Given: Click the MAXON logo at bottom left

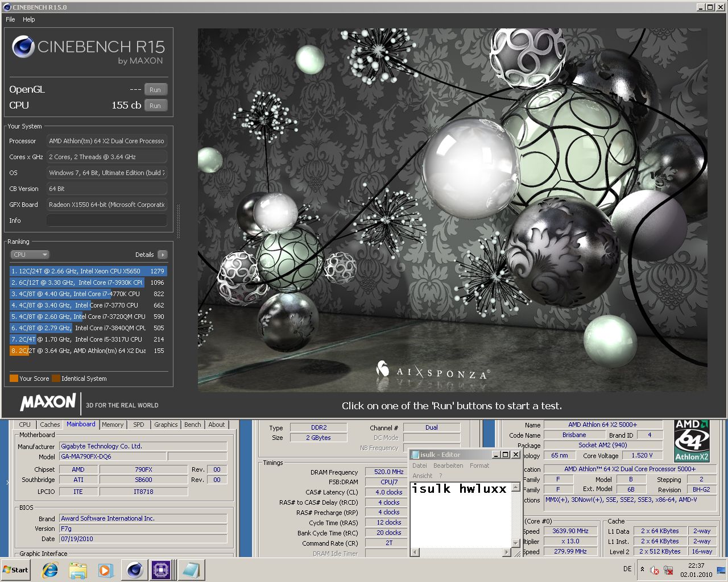Looking at the screenshot, I should tap(48, 402).
